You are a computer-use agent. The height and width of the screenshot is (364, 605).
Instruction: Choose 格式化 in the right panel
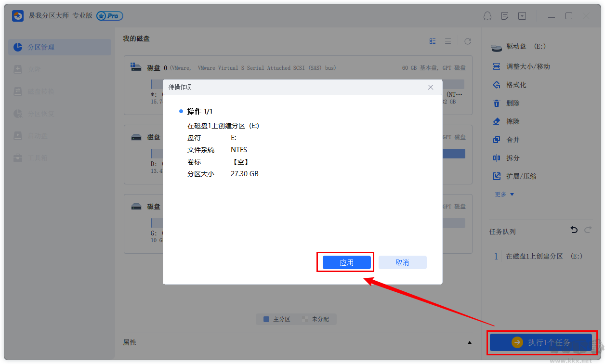pos(510,85)
